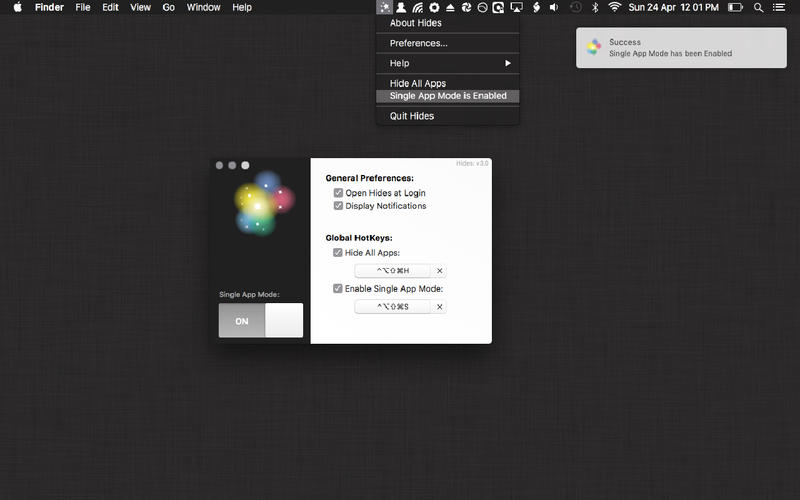Open the volume control in menu bar
Viewport: 800px width, 500px height.
[554, 7]
